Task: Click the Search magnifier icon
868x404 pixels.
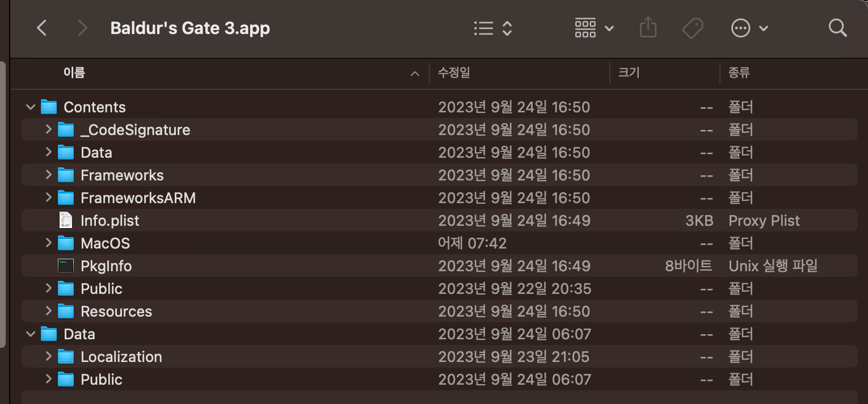Action: click(837, 27)
